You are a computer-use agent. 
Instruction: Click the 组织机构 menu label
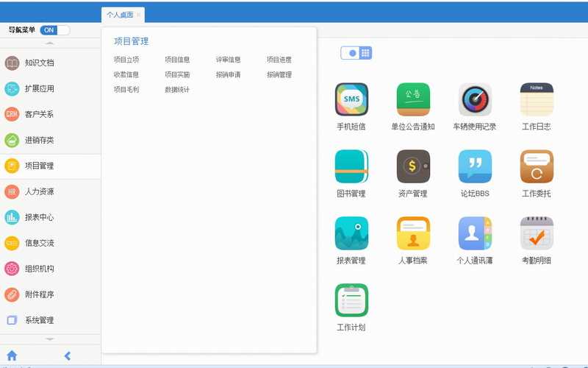tap(40, 269)
